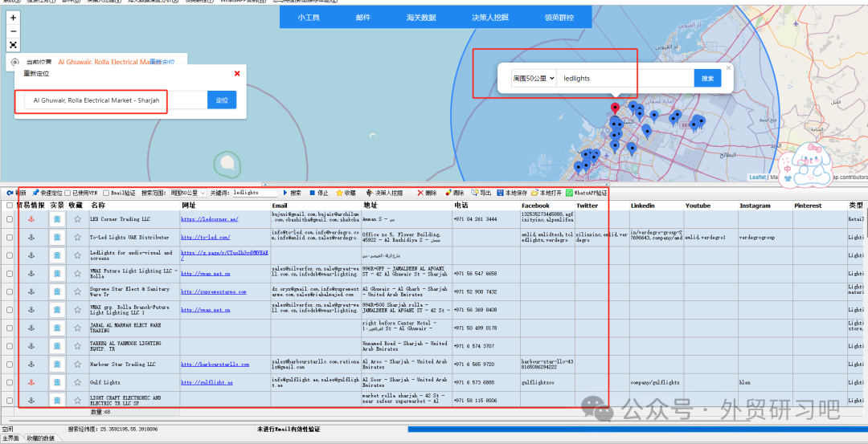Click the blue progress bar in status bar
This screenshot has width=868, height=444.
(x=637, y=429)
